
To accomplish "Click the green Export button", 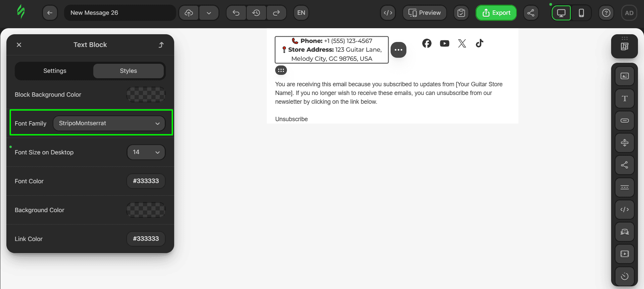I will 496,13.
